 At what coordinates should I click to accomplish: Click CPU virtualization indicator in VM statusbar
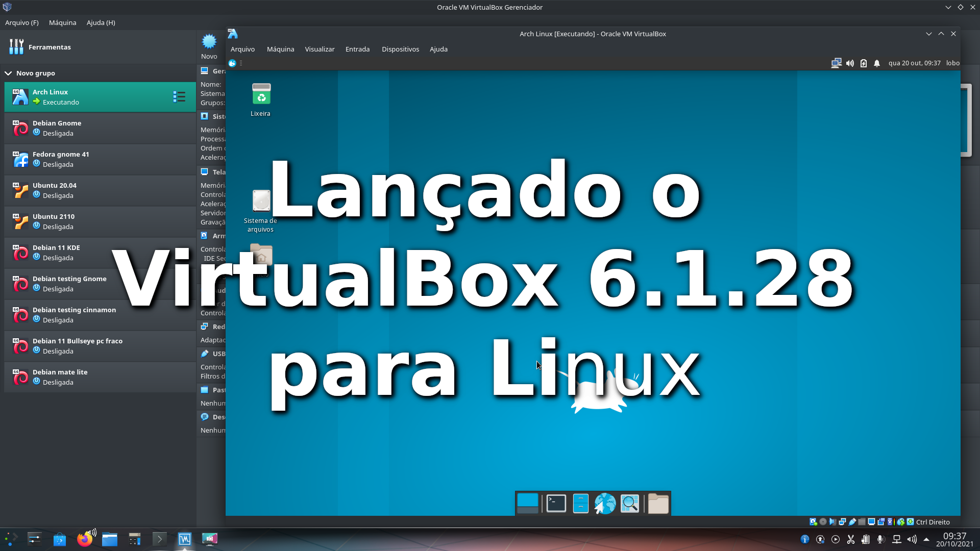pyautogui.click(x=891, y=522)
